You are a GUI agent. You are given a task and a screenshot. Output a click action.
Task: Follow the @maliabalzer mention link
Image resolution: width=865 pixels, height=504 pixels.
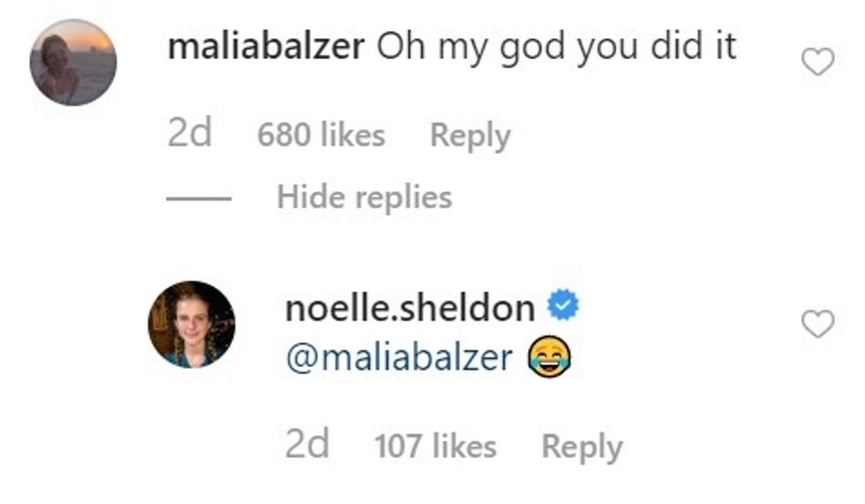pyautogui.click(x=400, y=357)
